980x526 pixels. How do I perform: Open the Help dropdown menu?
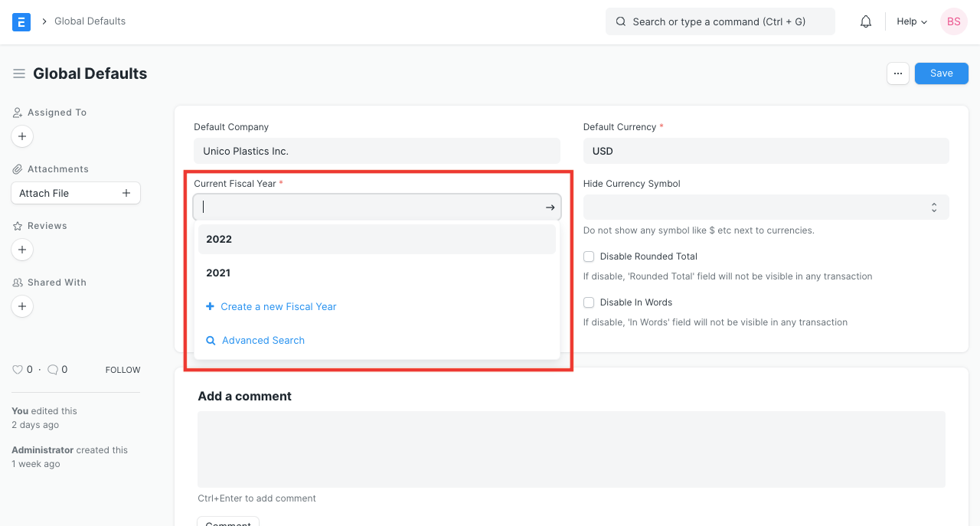click(x=912, y=21)
